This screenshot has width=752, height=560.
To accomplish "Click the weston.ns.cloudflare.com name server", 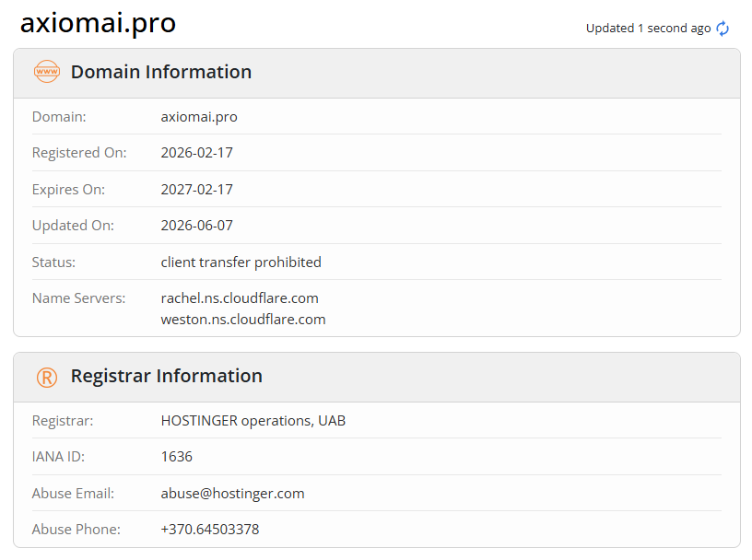I will pos(243,320).
